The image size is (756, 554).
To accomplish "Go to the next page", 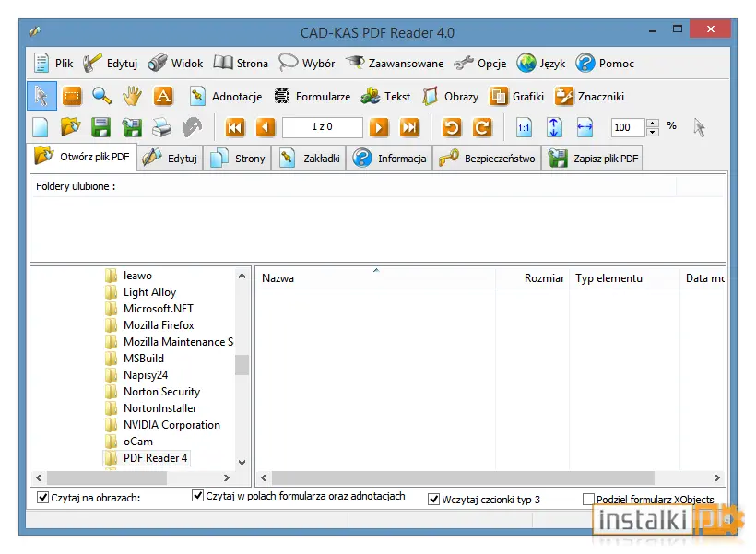I will tap(379, 127).
